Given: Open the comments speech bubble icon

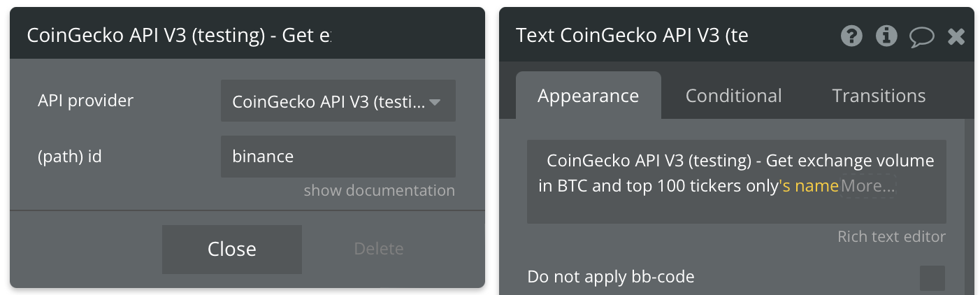Looking at the screenshot, I should (921, 36).
